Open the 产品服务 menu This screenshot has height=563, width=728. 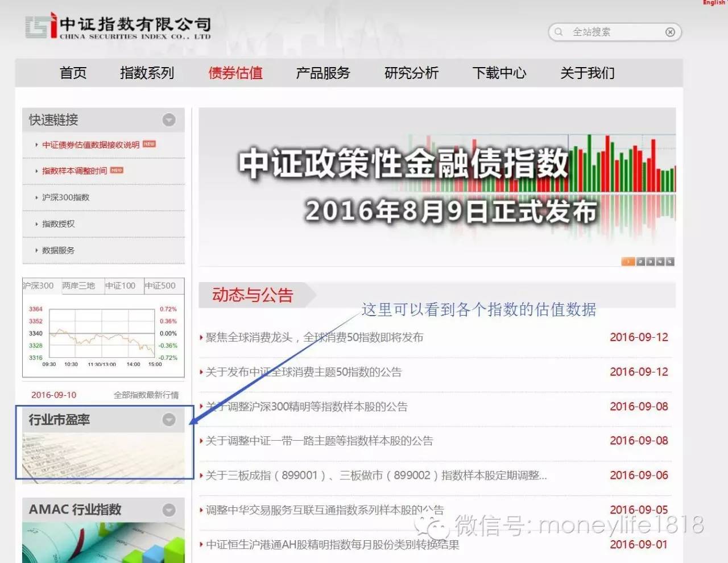pyautogui.click(x=323, y=73)
